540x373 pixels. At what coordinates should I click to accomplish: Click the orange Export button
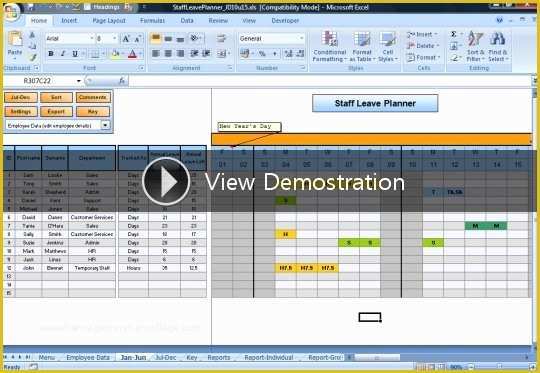[x=56, y=112]
